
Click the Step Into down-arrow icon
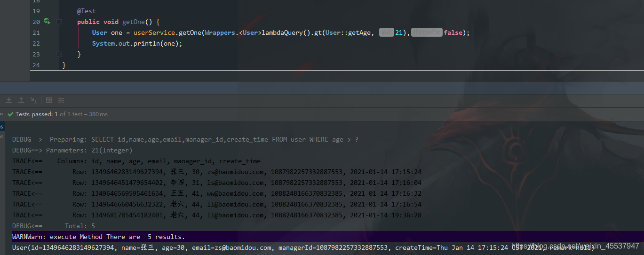pos(9,100)
